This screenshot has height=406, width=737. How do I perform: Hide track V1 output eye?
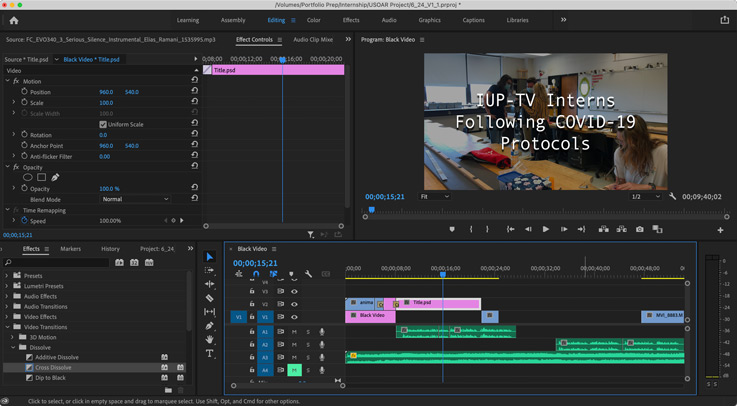[294, 317]
